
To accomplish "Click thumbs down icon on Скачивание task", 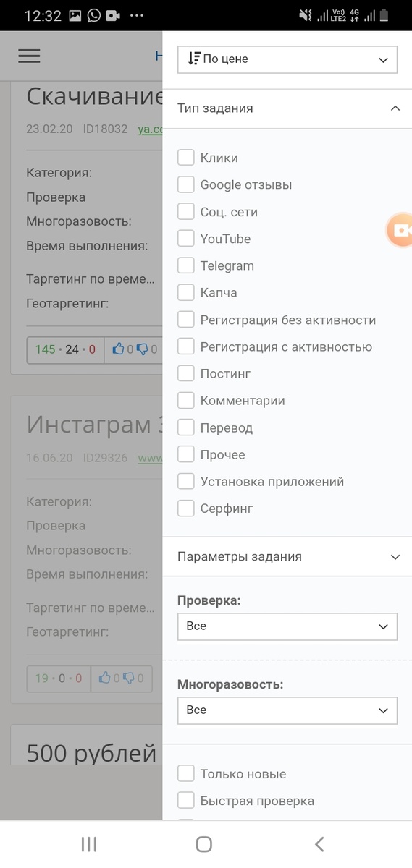I will click(x=142, y=349).
